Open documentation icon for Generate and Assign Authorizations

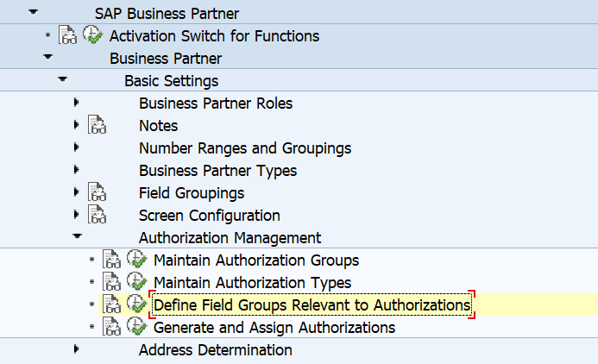tap(111, 327)
